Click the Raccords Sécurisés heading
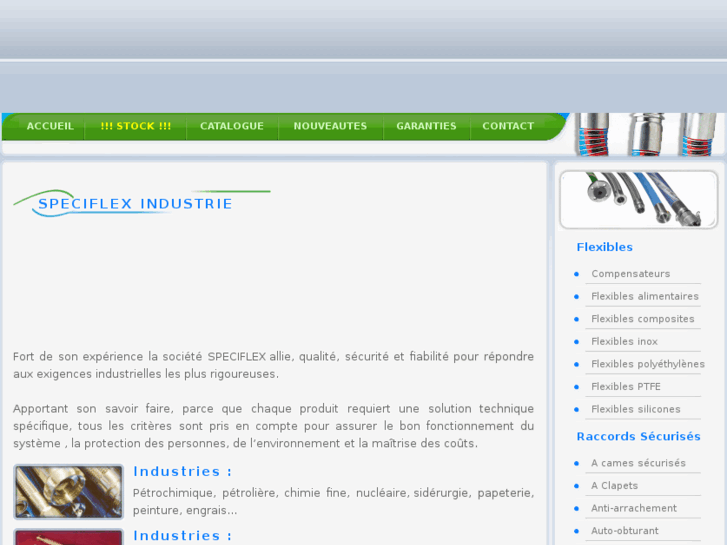The width and height of the screenshot is (727, 545). (x=638, y=436)
